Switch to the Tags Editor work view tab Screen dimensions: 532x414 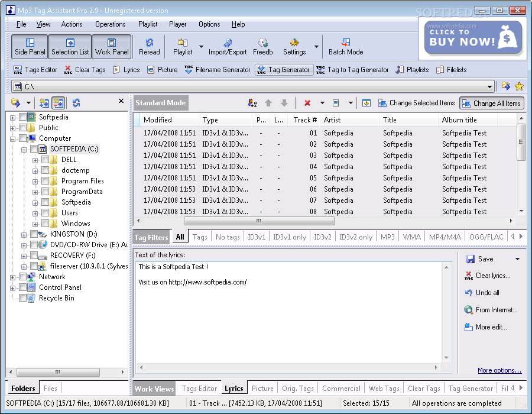click(x=199, y=388)
